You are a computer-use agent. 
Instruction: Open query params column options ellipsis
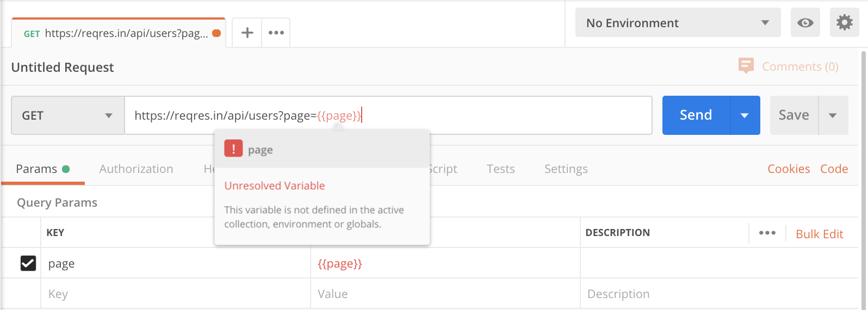click(767, 233)
